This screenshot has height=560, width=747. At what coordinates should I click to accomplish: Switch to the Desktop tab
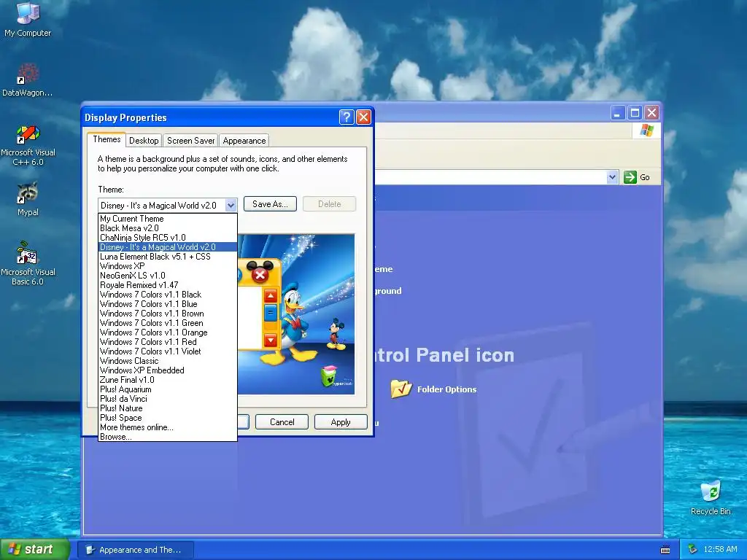[144, 141]
